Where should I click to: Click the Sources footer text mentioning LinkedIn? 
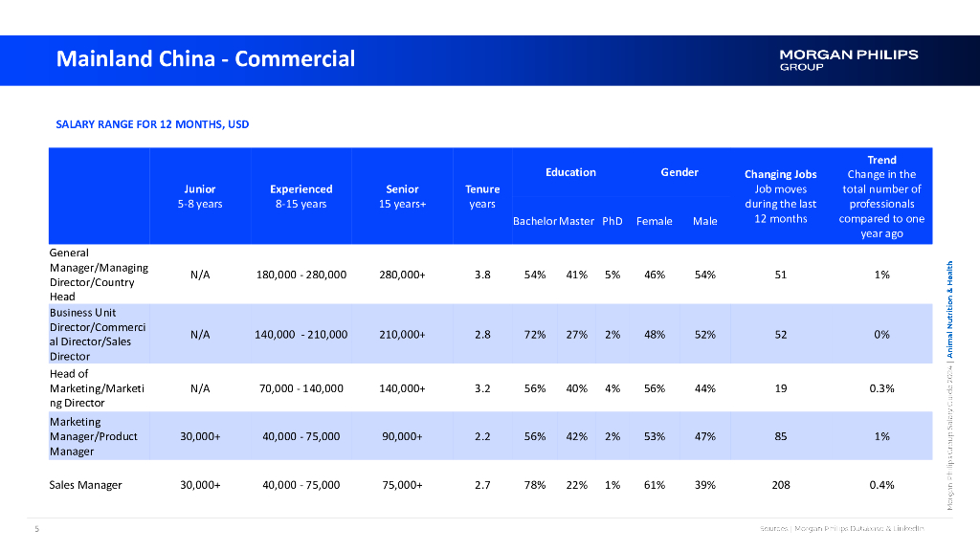coord(841,528)
